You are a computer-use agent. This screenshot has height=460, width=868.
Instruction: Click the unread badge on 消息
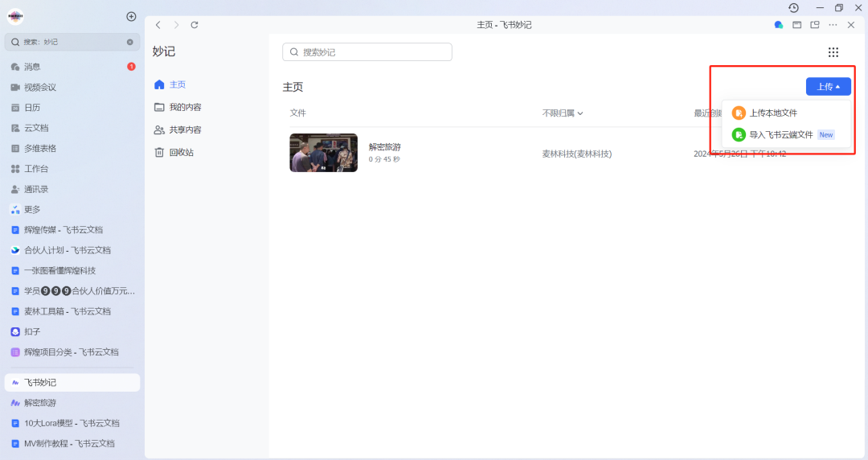tap(131, 67)
